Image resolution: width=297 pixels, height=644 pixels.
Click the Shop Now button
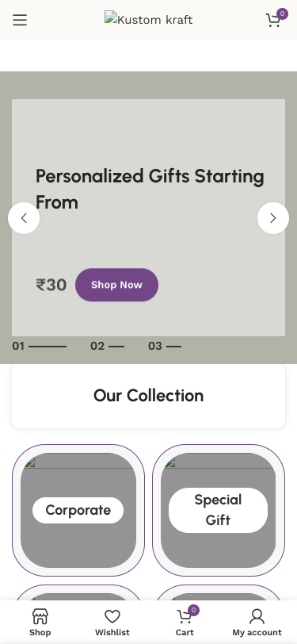point(116,285)
